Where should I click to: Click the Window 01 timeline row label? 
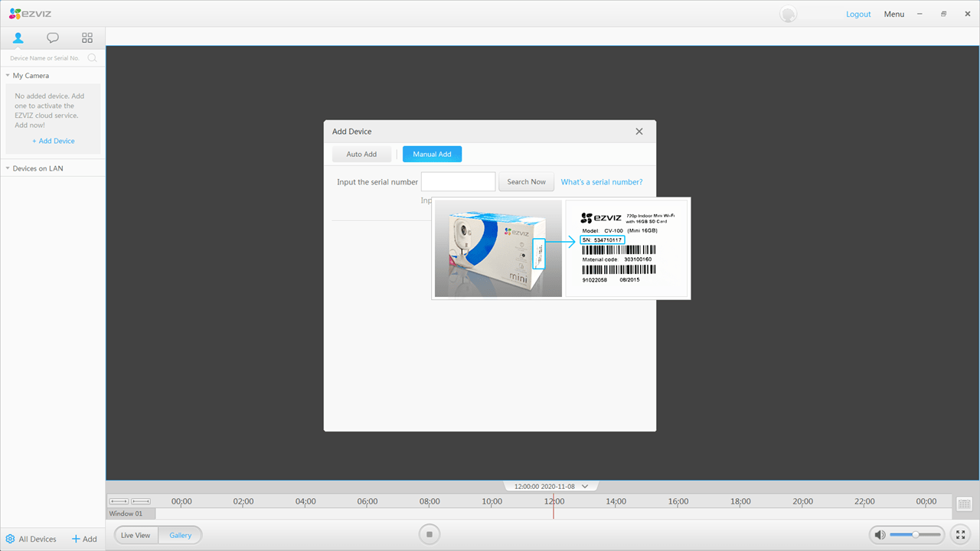pyautogui.click(x=130, y=514)
